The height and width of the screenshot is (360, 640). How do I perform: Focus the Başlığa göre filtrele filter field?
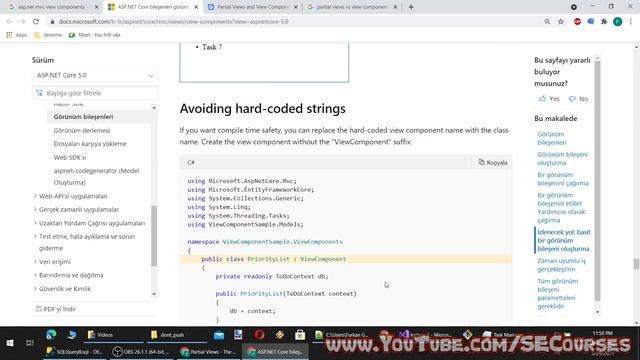[x=95, y=93]
